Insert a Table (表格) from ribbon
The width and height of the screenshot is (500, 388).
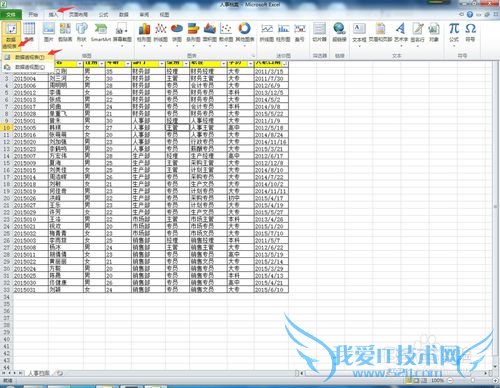29,32
